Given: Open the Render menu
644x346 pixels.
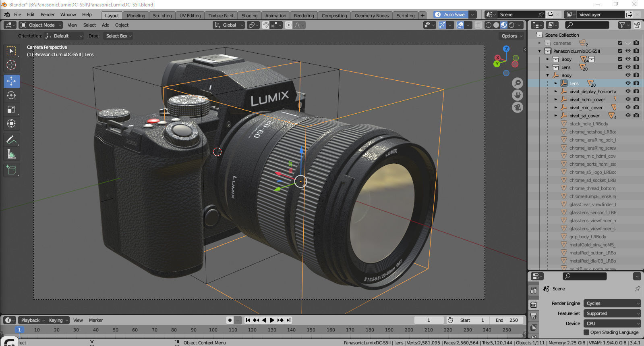Looking at the screenshot, I should point(48,15).
